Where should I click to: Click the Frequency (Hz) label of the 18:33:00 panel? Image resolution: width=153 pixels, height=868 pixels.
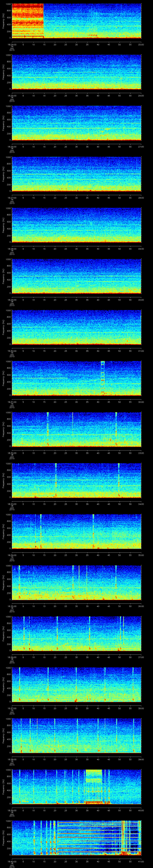coord(3,480)
